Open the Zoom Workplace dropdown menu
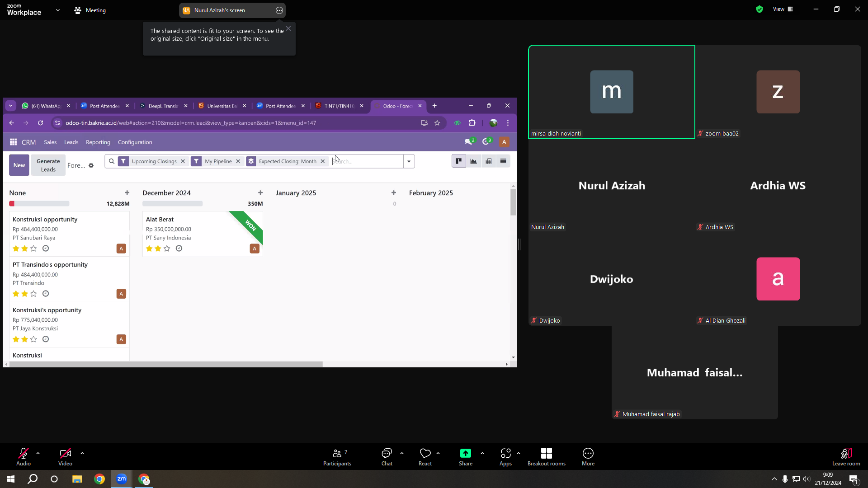This screenshot has width=868, height=488. (x=58, y=10)
